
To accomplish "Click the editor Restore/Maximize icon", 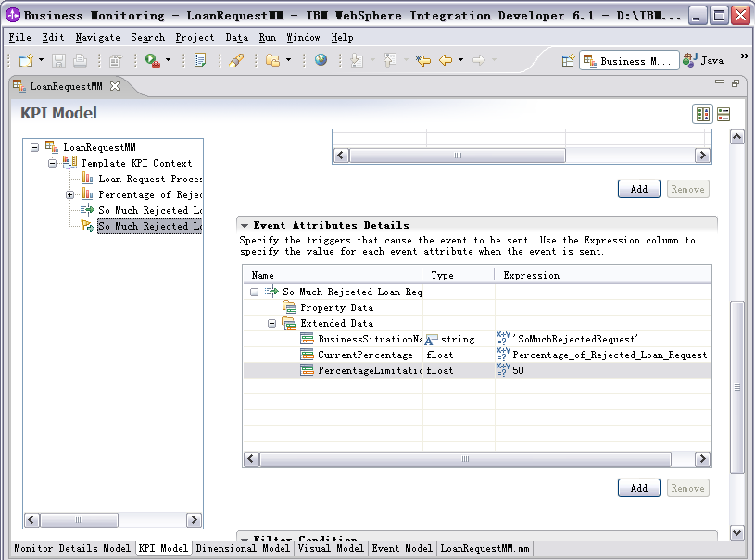I will [x=736, y=83].
